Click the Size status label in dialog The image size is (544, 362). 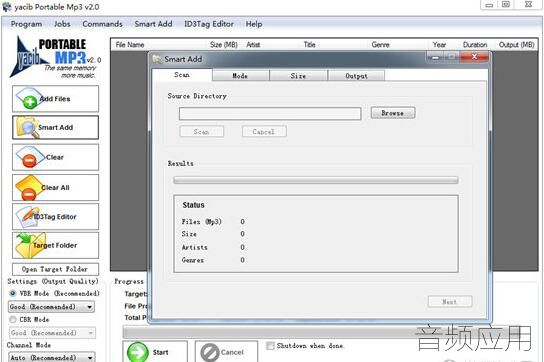189,234
